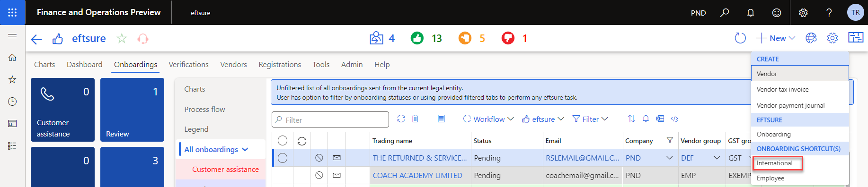Click the layout panel icon at far right
Image resolution: width=868 pixels, height=187 pixels.
tap(856, 38)
